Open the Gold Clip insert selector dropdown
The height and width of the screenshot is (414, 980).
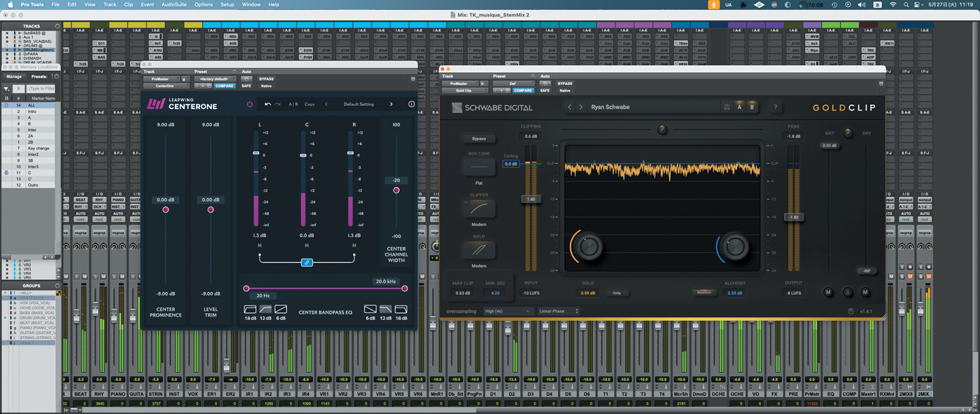(464, 90)
